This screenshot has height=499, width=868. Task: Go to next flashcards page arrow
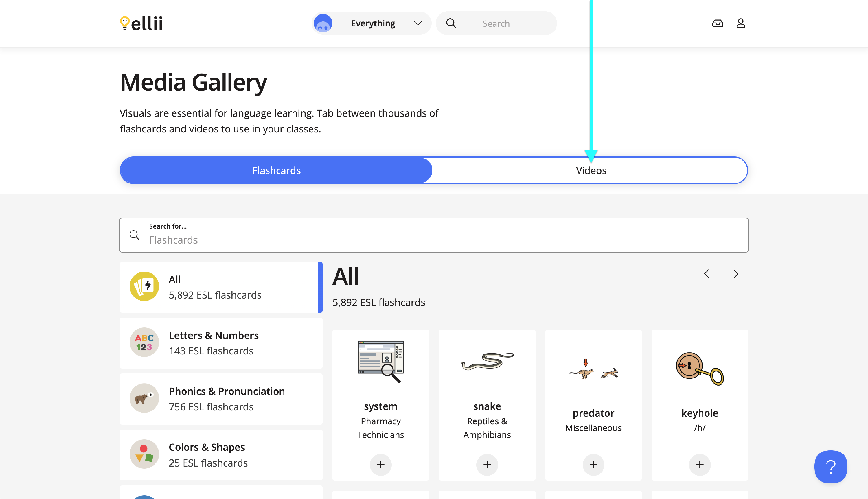(735, 274)
